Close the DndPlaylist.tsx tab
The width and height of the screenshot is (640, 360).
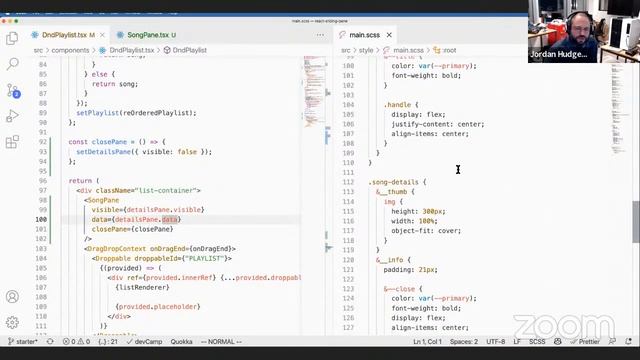102,35
